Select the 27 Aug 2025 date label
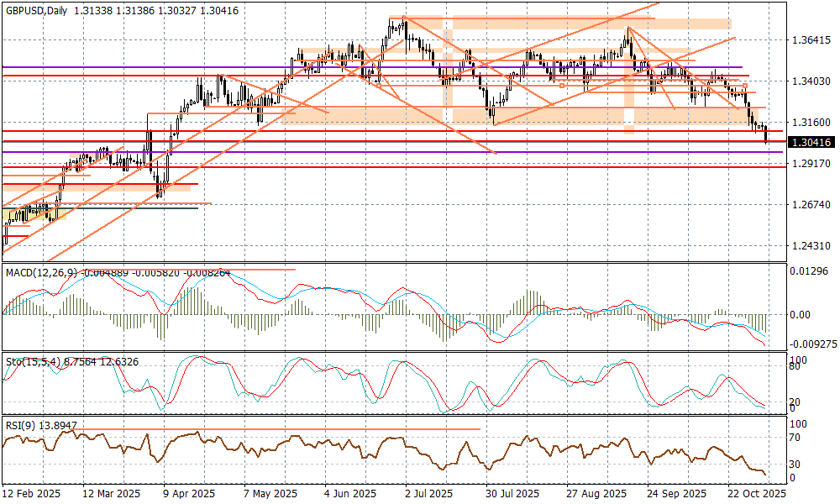 tap(595, 494)
